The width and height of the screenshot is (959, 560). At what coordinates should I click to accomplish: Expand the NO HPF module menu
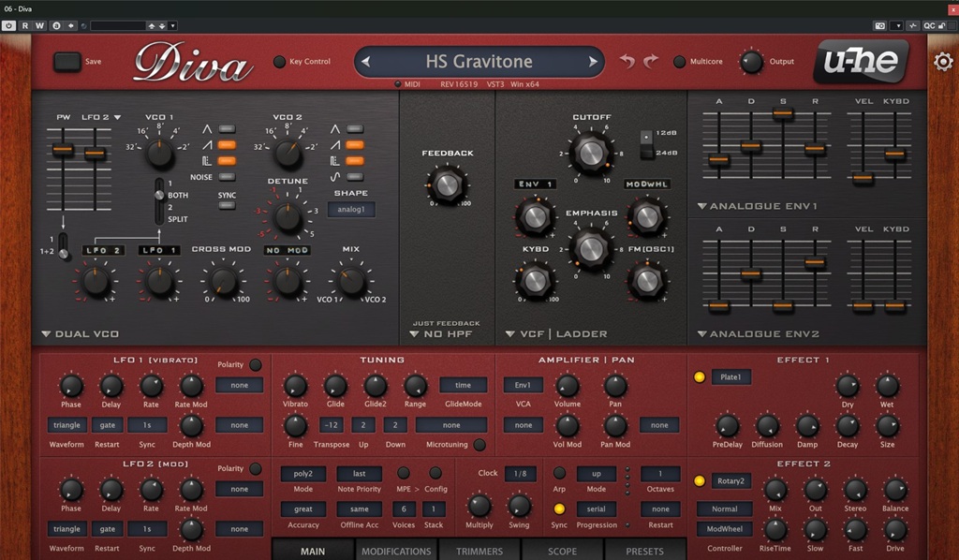441,333
